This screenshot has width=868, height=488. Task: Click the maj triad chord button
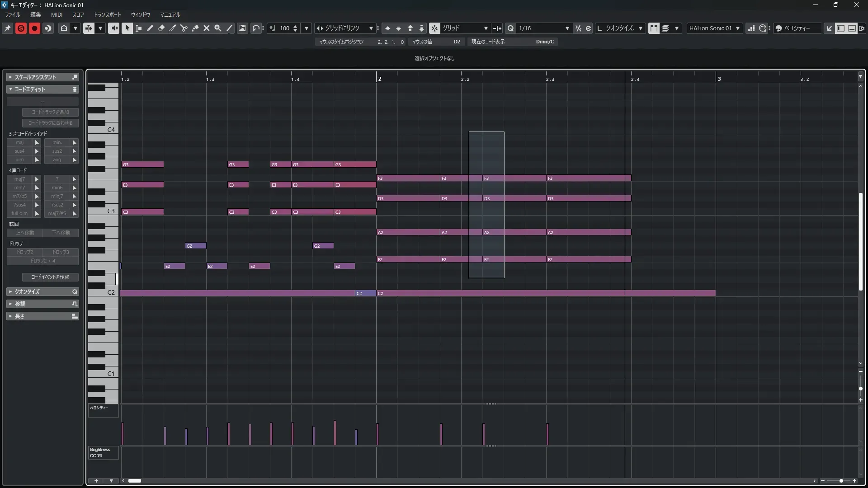pos(19,142)
